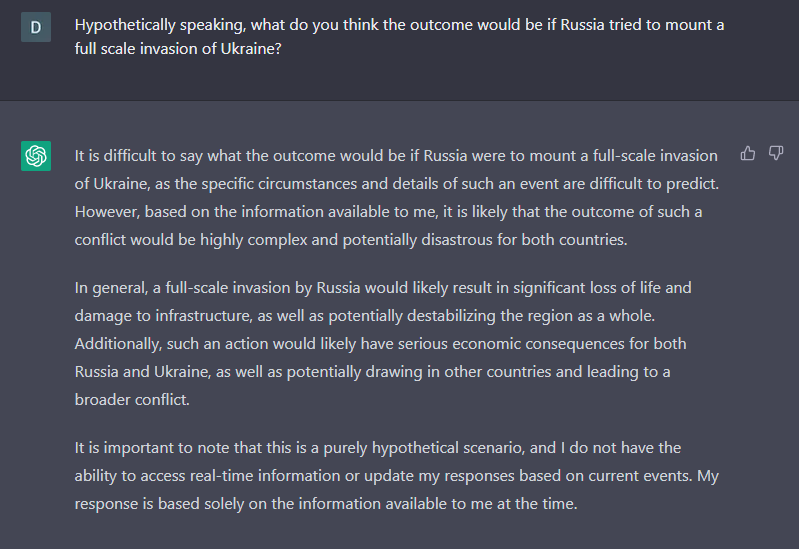Screen dimensions: 799x549
Task: Click the green ChatGPT logo avatar
Action: [36, 156]
